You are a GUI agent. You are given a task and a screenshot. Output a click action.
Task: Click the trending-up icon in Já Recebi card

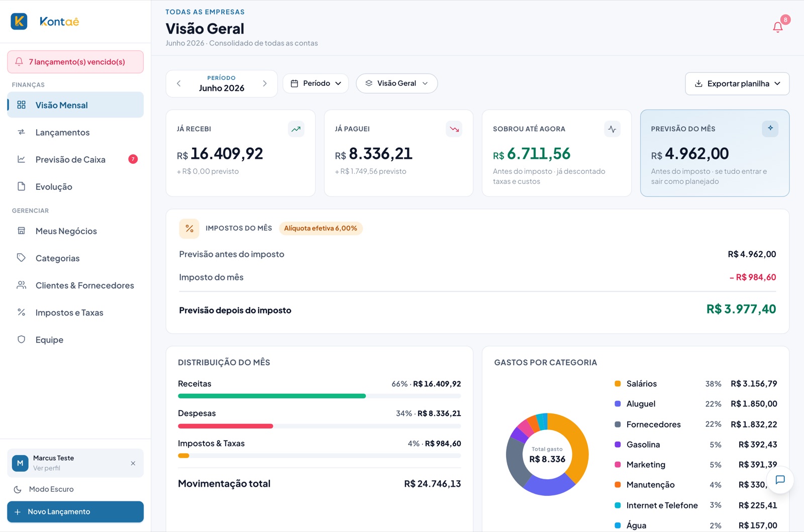(296, 129)
